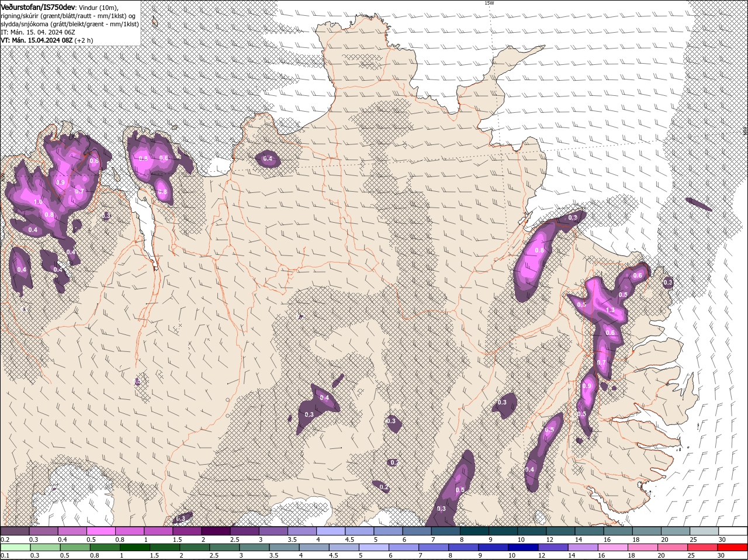Click the '0.4' value north of the coast, top center
Viewport: 748px width, 560px height.
point(268,158)
